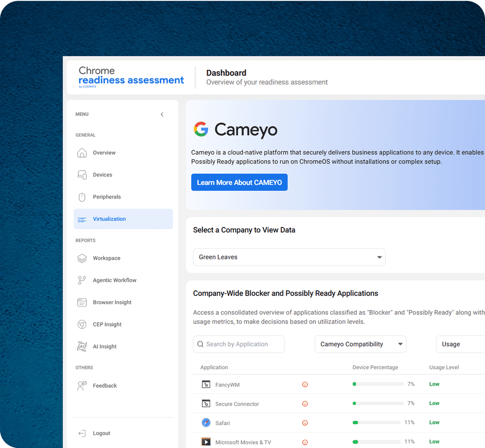Click the Safari device percentage bar

point(376,423)
